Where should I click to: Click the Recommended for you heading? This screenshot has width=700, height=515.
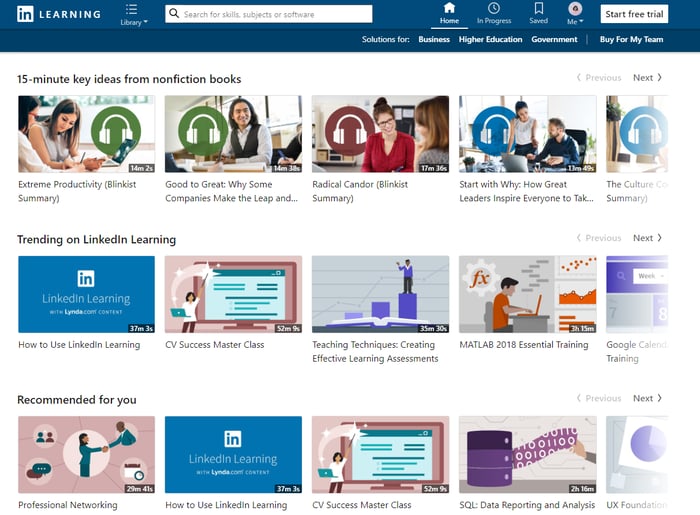(x=77, y=400)
